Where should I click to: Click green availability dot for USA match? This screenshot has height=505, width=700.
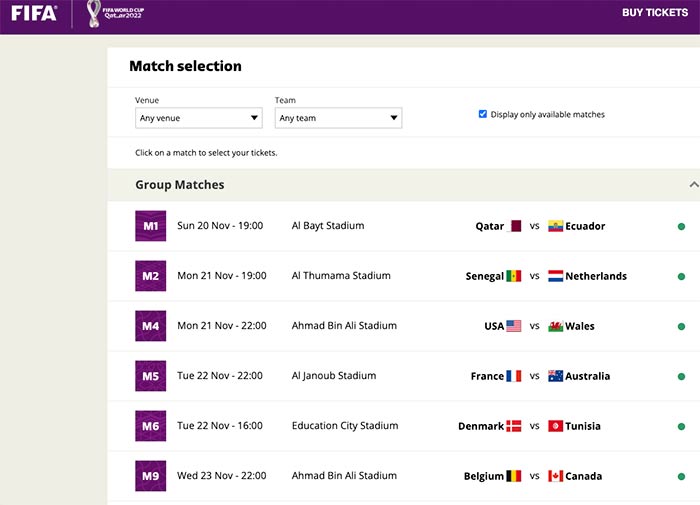[681, 327]
